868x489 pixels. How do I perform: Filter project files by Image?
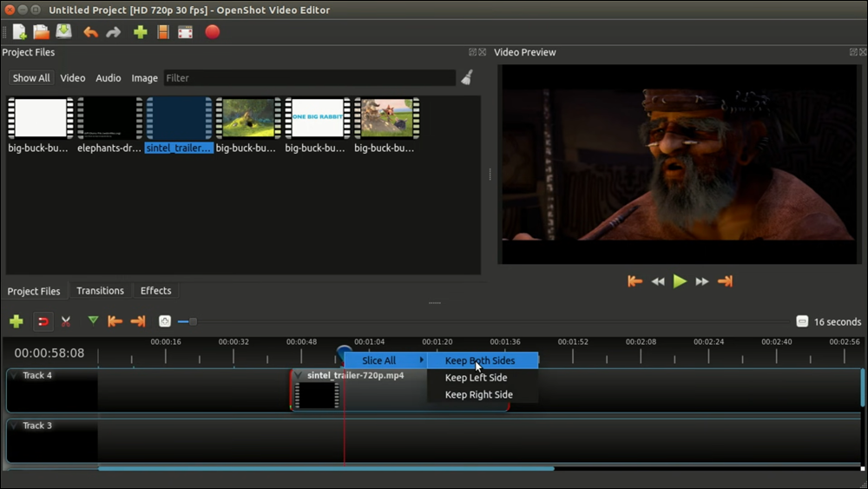tap(144, 78)
